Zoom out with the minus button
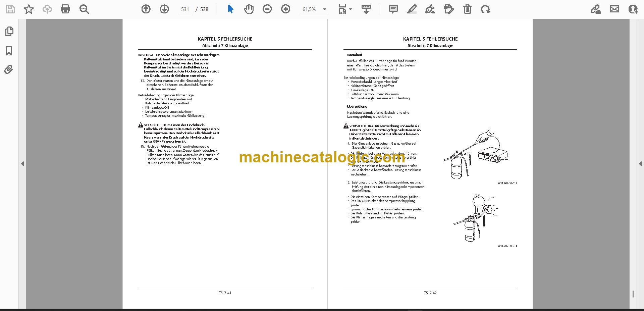644x311 pixels. point(267,9)
